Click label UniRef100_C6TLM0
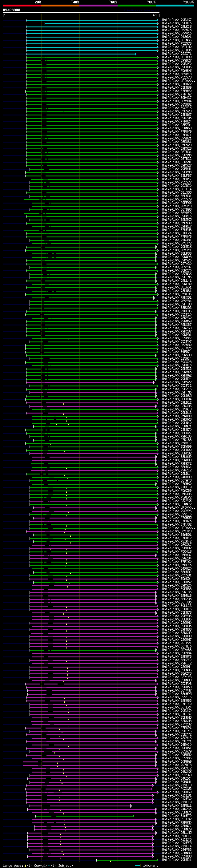The height and width of the screenshot is (868, 197). [177, 47]
